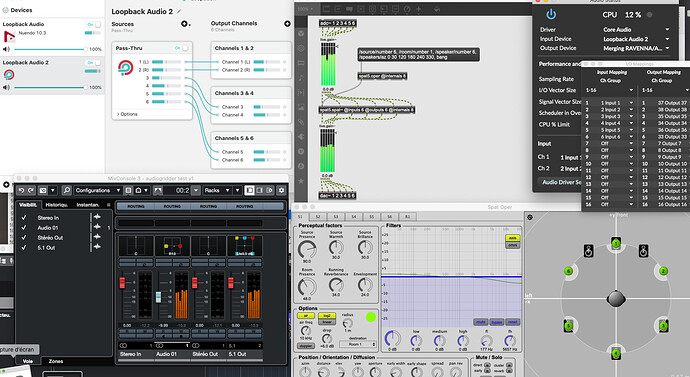Viewport: 690px width, 377px height.
Task: Add a new source with the Sources plus
Action: tap(184, 24)
